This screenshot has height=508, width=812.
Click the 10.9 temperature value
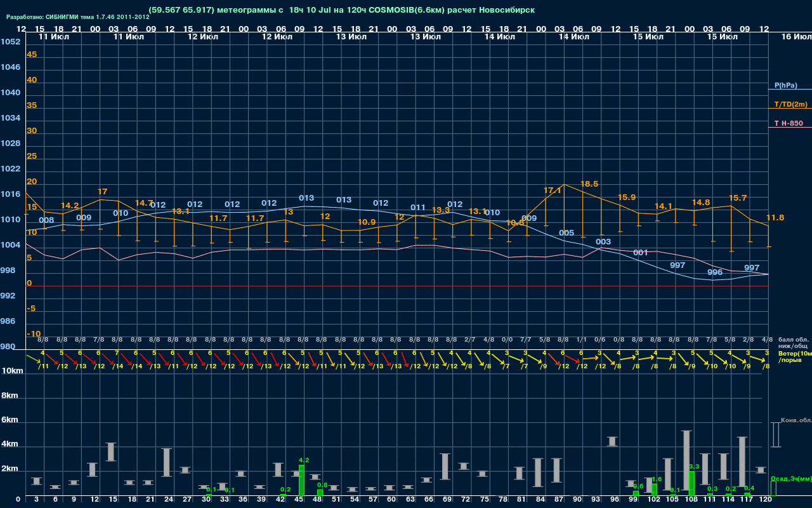tap(367, 222)
